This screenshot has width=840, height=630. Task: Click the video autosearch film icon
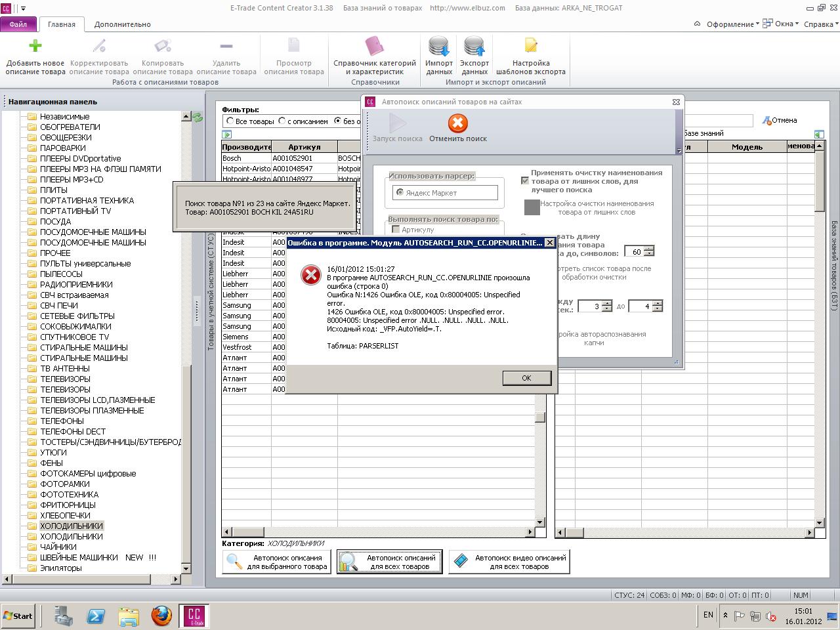pyautogui.click(x=461, y=561)
